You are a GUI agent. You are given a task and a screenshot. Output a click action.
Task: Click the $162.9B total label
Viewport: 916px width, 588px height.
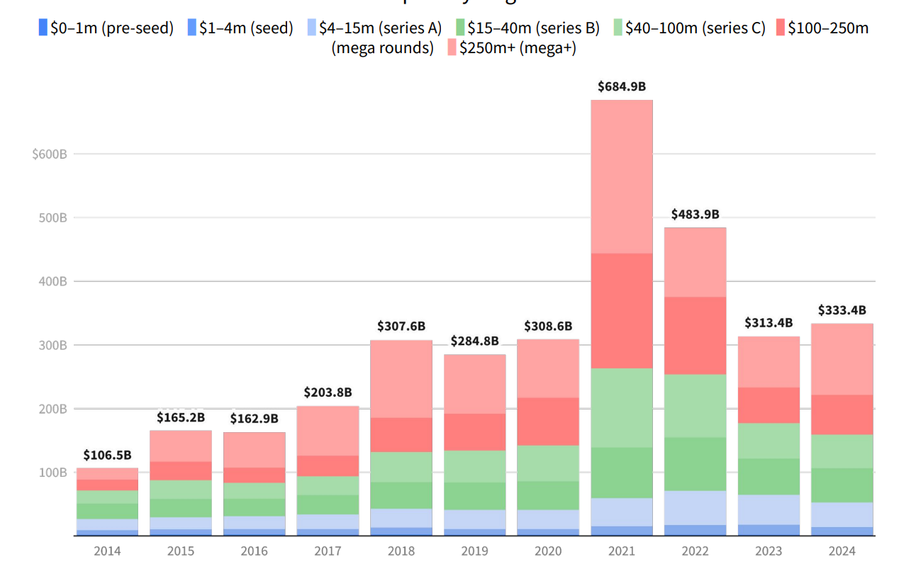pyautogui.click(x=255, y=419)
